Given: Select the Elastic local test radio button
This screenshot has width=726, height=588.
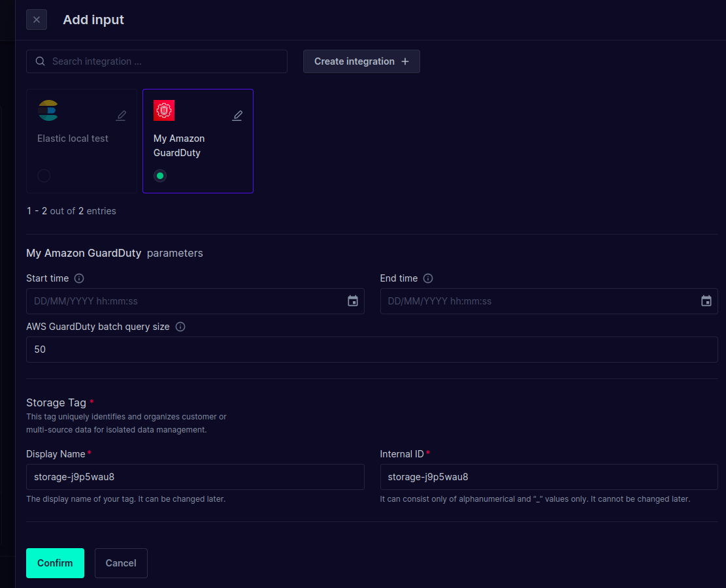Looking at the screenshot, I should 44,176.
